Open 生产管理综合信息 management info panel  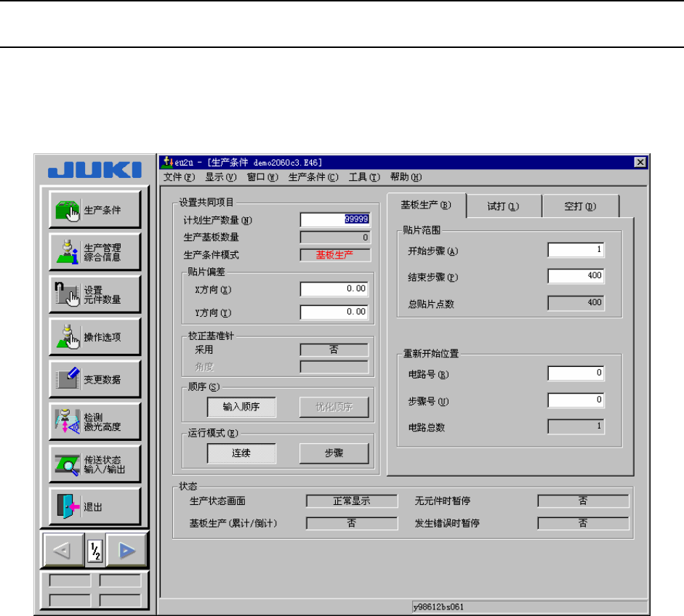(x=94, y=251)
